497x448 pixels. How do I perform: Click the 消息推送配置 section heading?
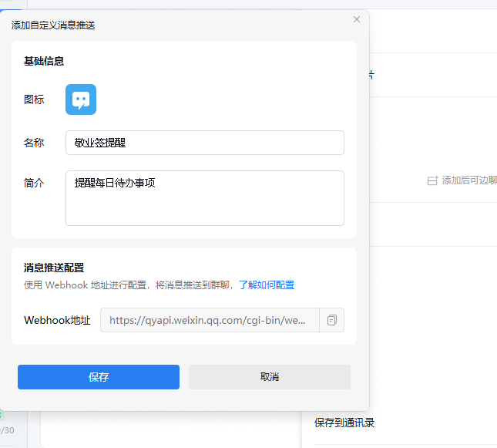click(54, 268)
